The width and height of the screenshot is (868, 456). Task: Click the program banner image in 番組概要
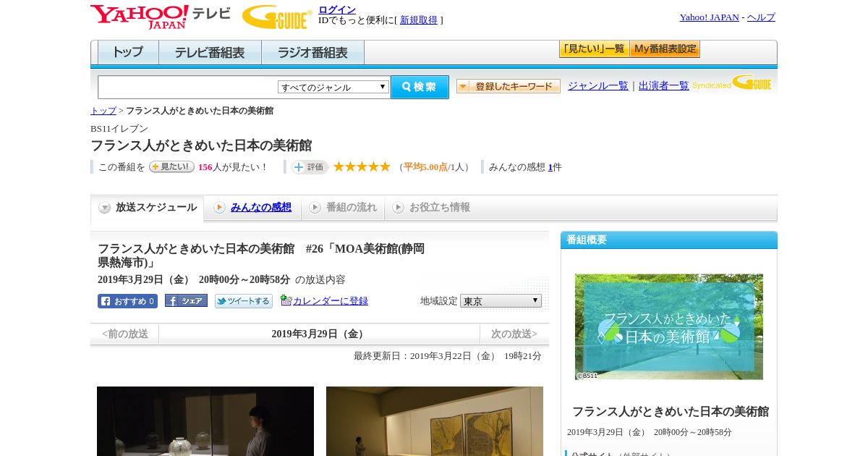coord(669,326)
